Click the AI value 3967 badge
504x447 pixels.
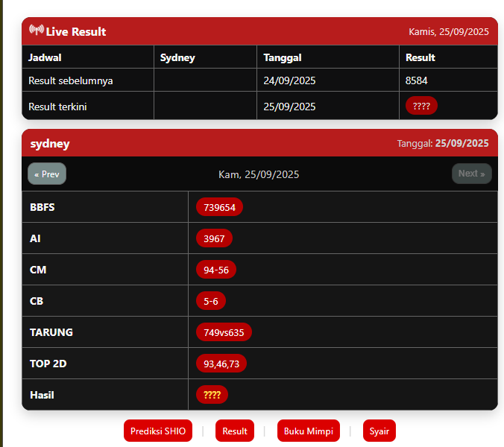tap(214, 238)
